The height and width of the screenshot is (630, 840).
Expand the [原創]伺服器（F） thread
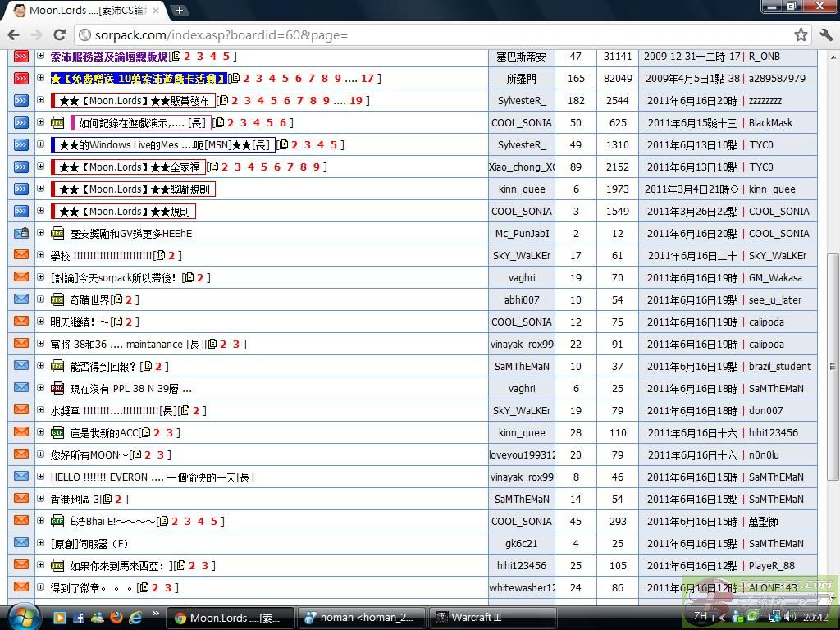[x=40, y=543]
